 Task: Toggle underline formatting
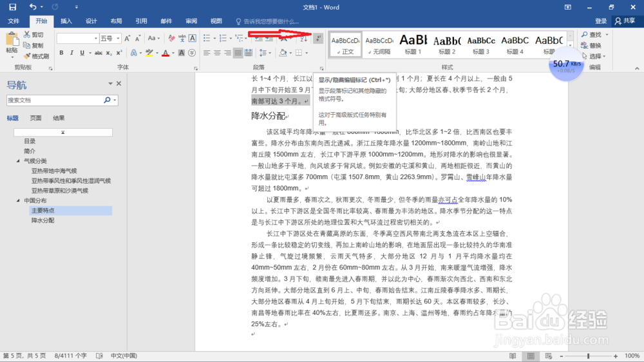click(82, 53)
